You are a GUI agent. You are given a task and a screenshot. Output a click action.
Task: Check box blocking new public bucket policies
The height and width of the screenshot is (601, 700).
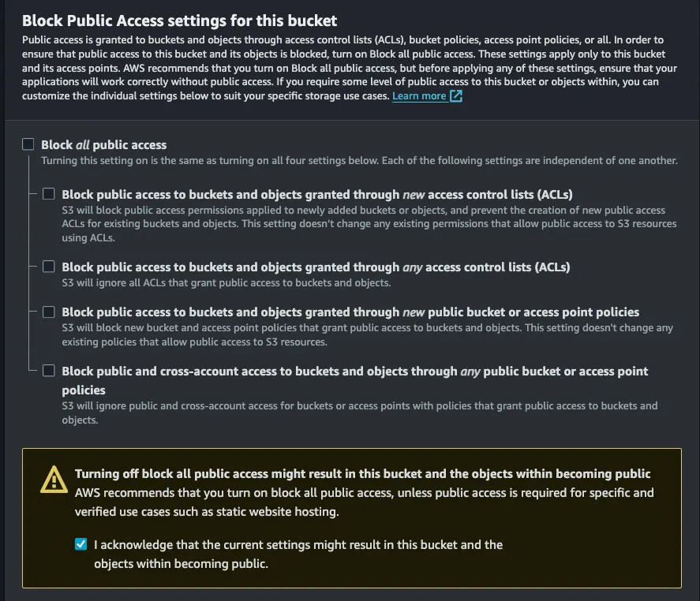tap(49, 312)
